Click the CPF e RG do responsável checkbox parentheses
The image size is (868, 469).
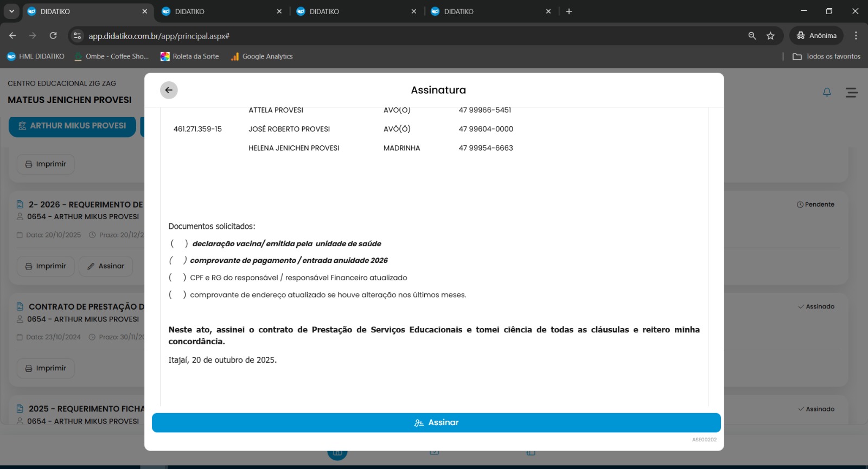coord(177,278)
